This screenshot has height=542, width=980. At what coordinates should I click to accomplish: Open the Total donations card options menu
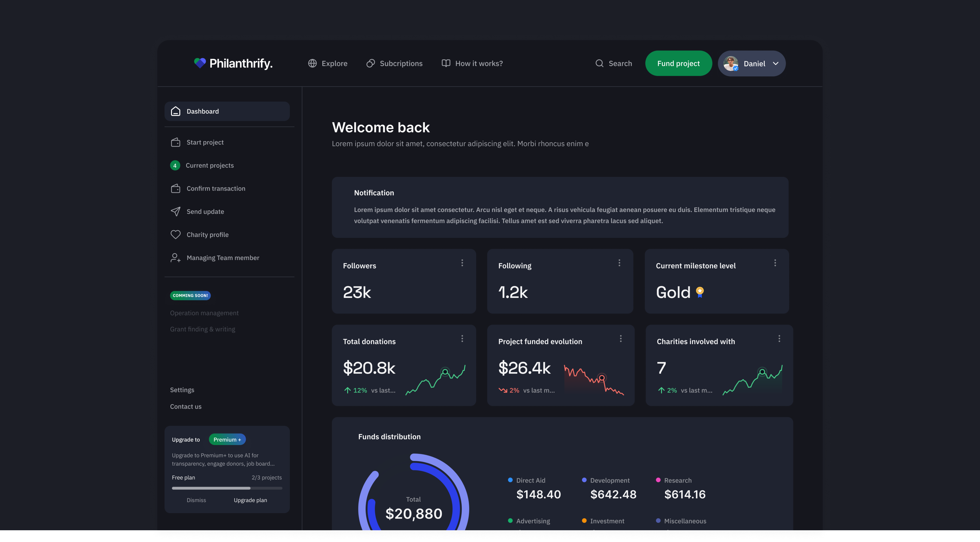462,338
